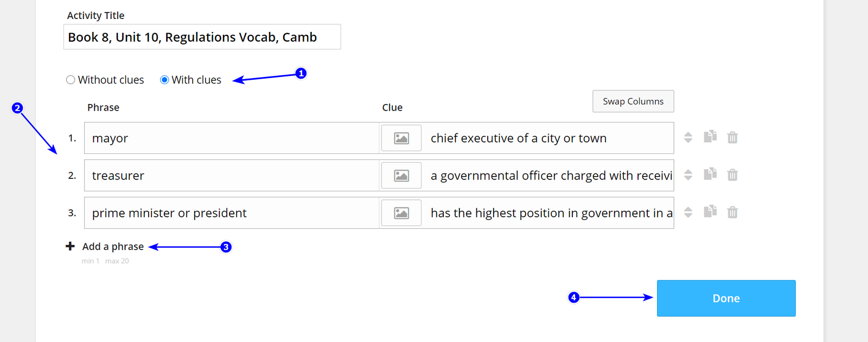Screen dimensions: 868x342
Task: Select the With clues option
Action: (191, 80)
